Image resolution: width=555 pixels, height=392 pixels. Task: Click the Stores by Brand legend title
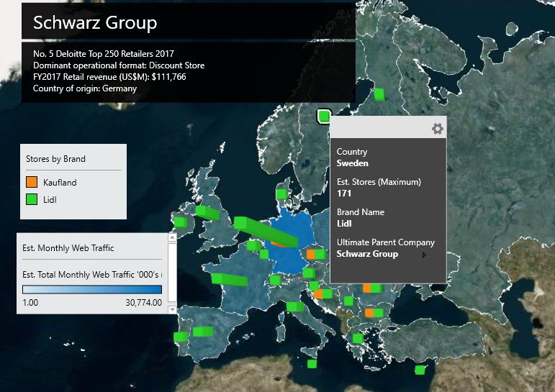tap(55, 159)
